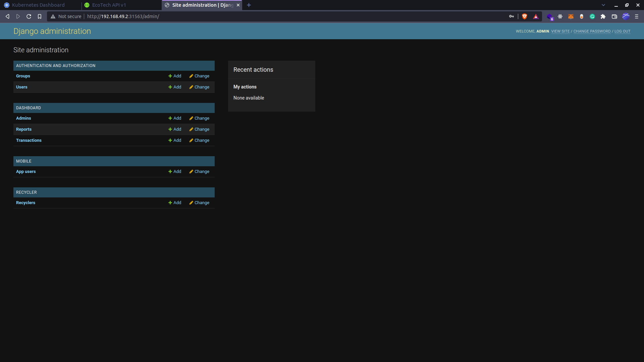Expand the tab search chevron

pos(603,5)
